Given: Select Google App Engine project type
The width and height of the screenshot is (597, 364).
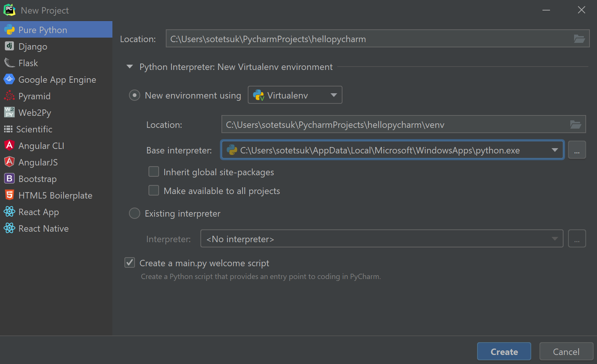Looking at the screenshot, I should 56,79.
